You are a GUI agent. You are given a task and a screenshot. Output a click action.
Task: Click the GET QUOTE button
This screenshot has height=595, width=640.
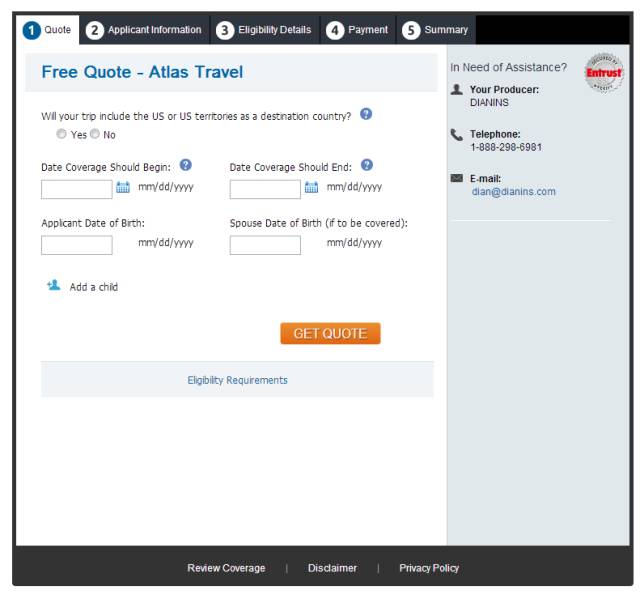click(330, 333)
